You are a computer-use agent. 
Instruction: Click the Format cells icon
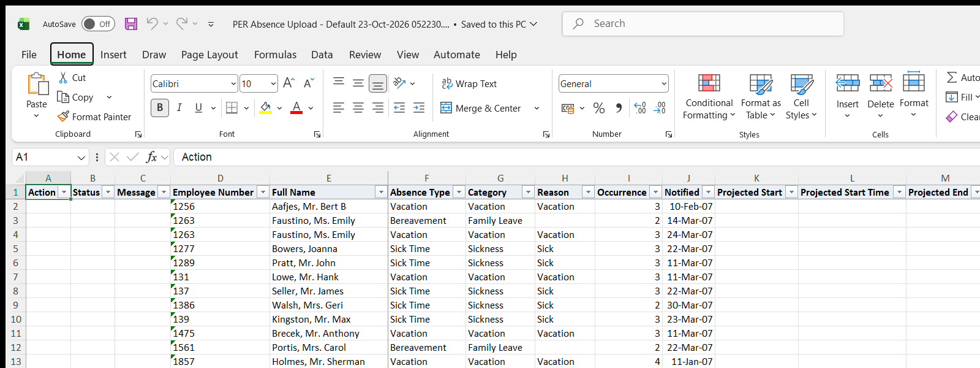coord(914,82)
